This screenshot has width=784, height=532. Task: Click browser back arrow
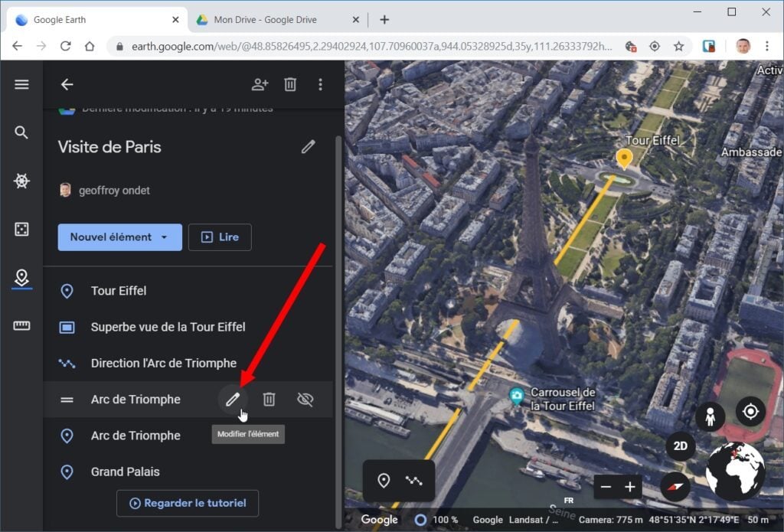tap(18, 46)
